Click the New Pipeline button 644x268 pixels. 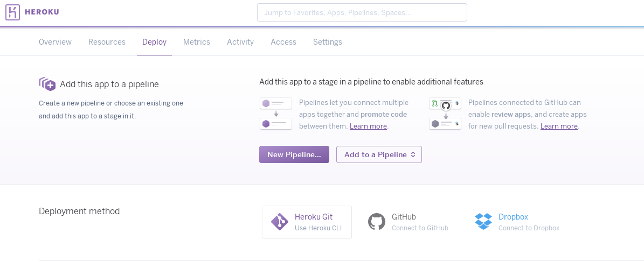point(294,155)
